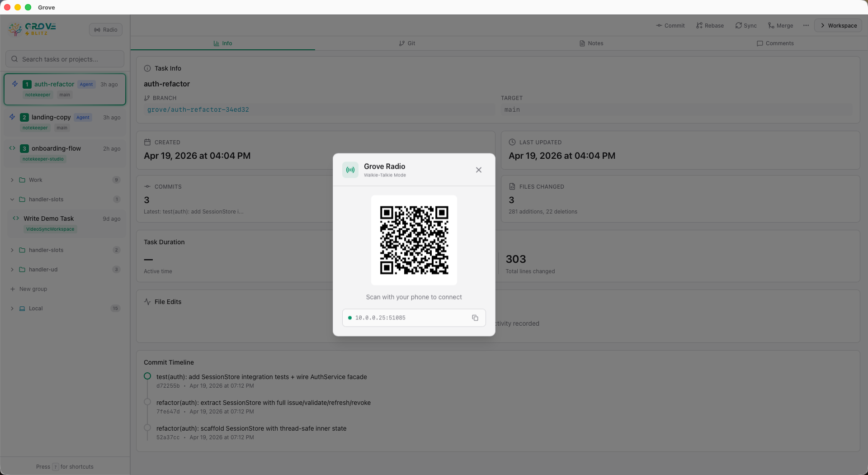
Task: Click the notekeeper-studio tag
Action: tap(43, 159)
